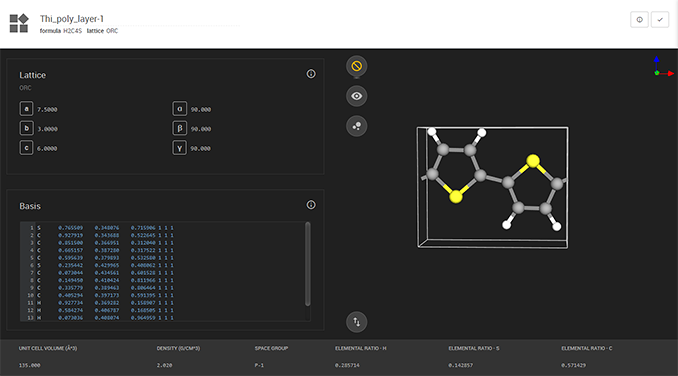Click the UNIT CELL VOLUME label
678x376 pixels.
coord(48,348)
